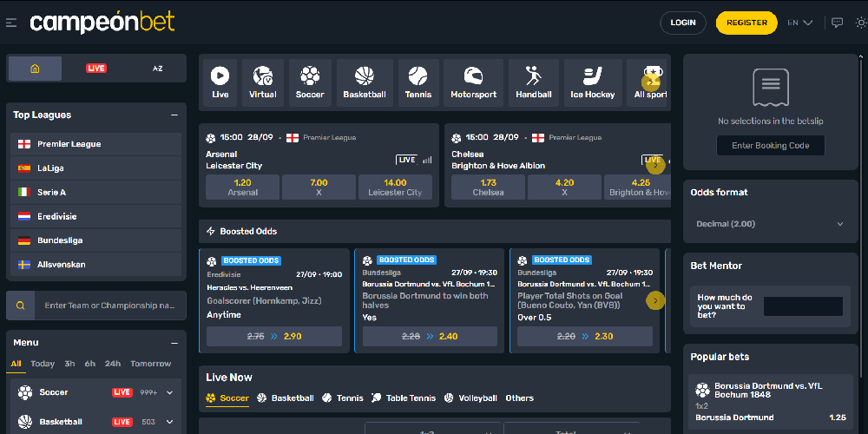Choose the Handball sport icon
868x434 pixels.
click(x=533, y=77)
